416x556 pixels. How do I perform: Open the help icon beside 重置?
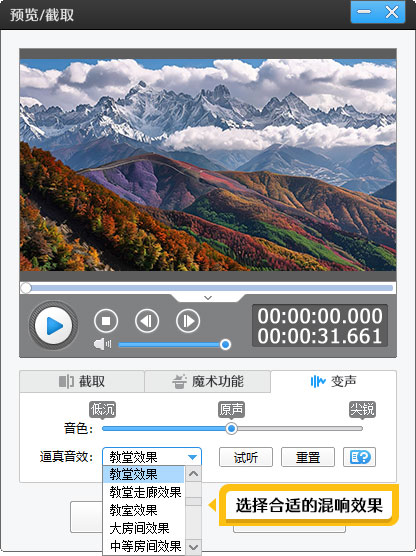tap(359, 457)
